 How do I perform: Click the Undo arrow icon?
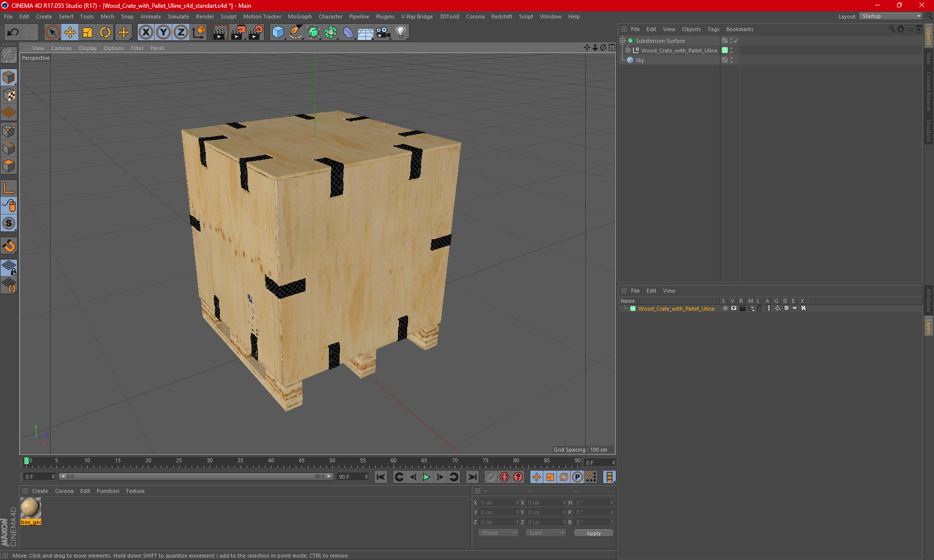pyautogui.click(x=13, y=32)
